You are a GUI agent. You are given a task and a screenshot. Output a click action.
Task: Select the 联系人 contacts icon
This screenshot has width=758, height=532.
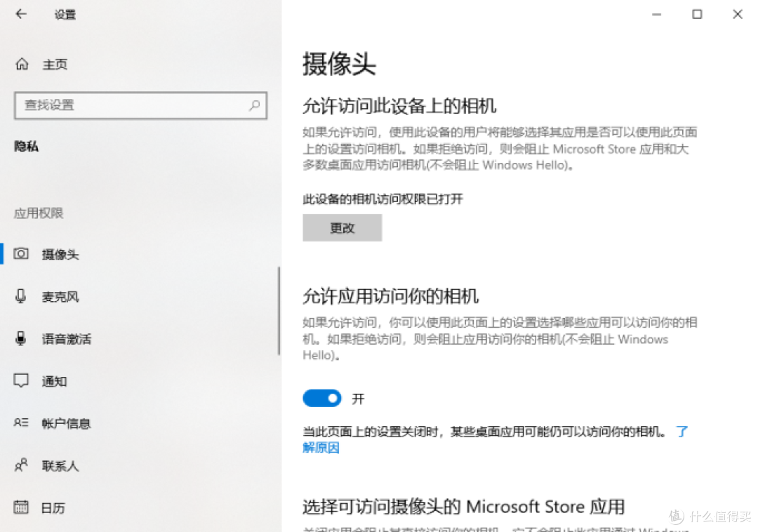coord(21,465)
